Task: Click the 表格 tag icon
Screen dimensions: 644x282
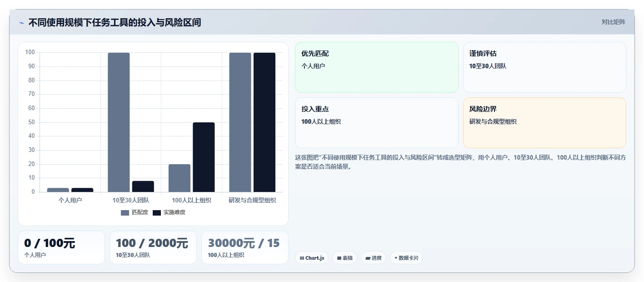Action: click(x=339, y=258)
